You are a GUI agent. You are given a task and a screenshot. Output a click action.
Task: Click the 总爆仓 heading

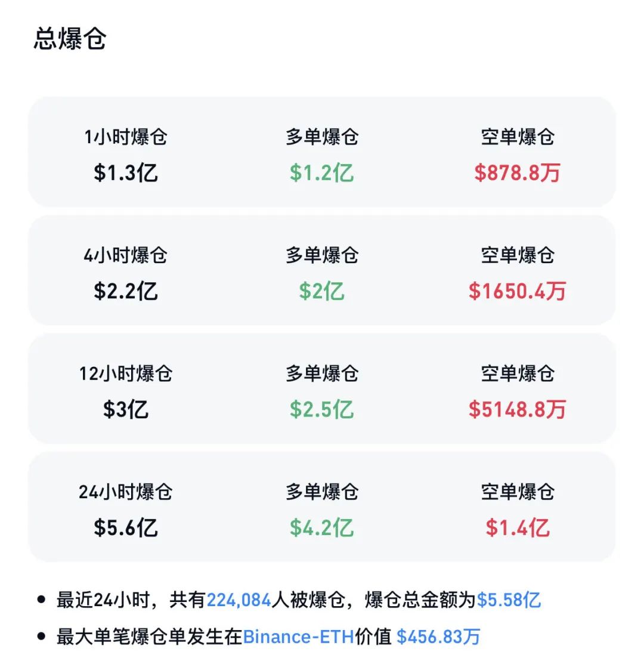(70, 39)
